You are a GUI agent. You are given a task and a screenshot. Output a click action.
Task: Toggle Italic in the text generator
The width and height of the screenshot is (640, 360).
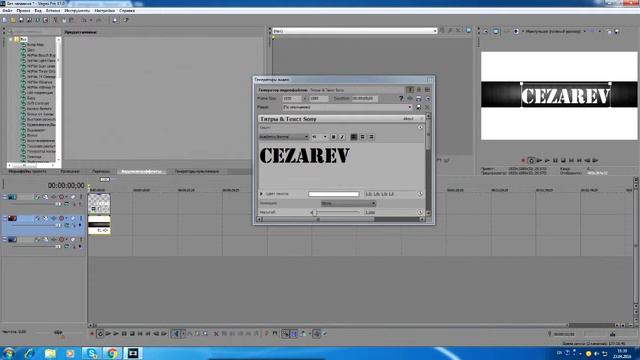(x=342, y=137)
